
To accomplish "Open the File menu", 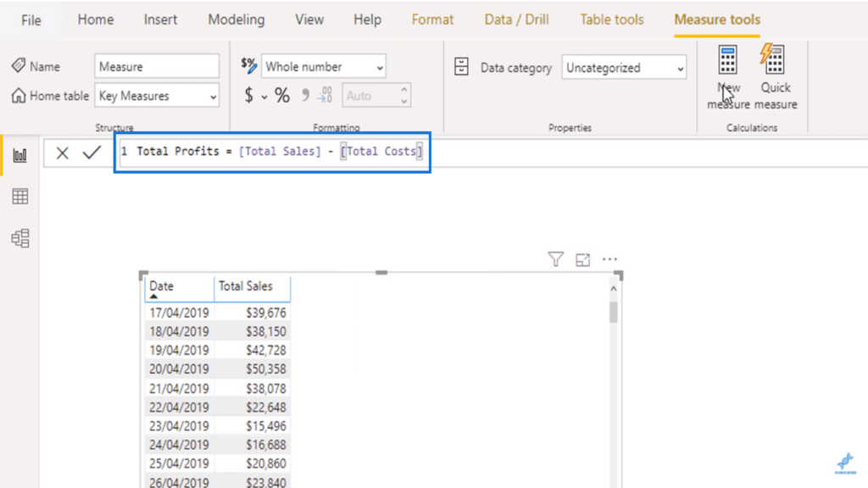I will [31, 20].
